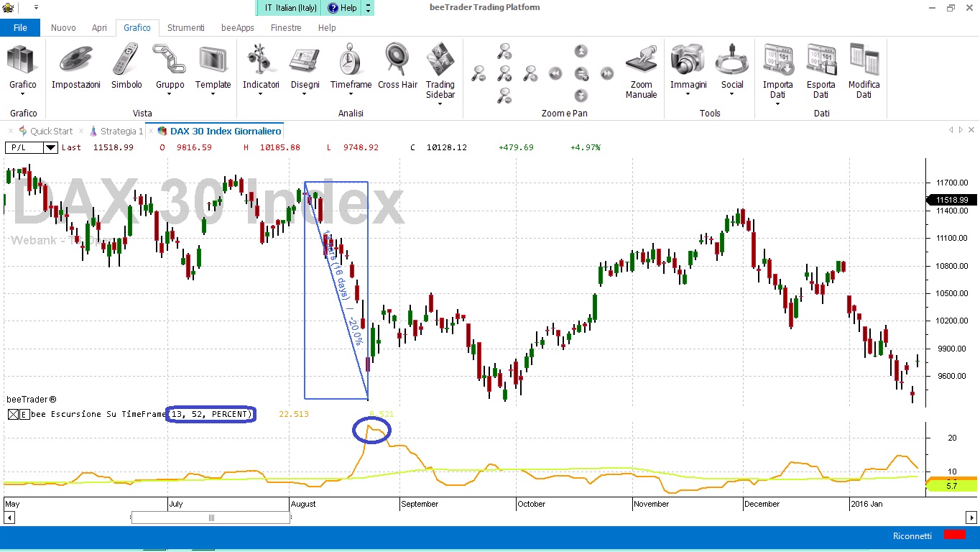
Task: Expand the Social dropdown arrow
Action: 732,94
